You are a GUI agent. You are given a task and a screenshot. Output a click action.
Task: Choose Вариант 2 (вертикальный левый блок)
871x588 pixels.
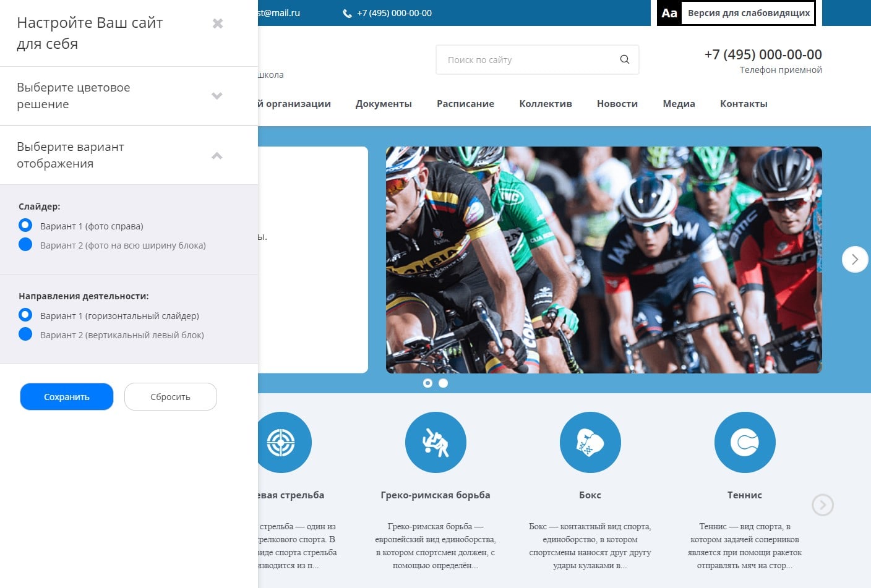click(25, 334)
